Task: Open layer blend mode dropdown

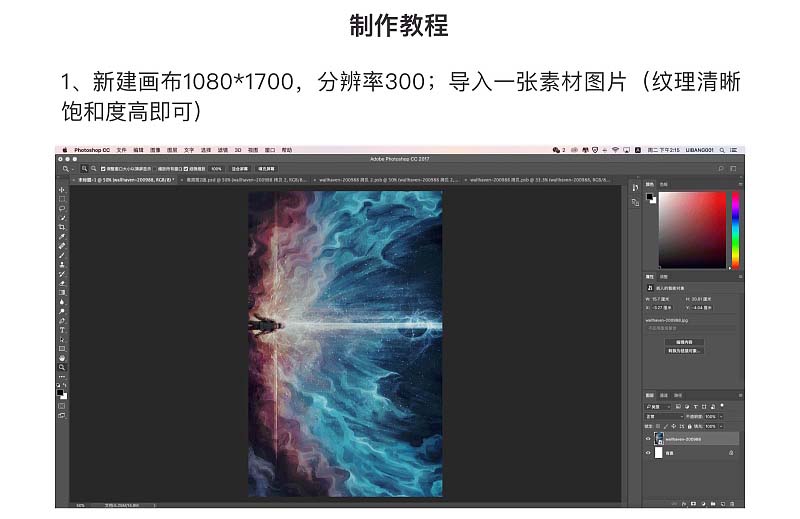Action: point(665,417)
